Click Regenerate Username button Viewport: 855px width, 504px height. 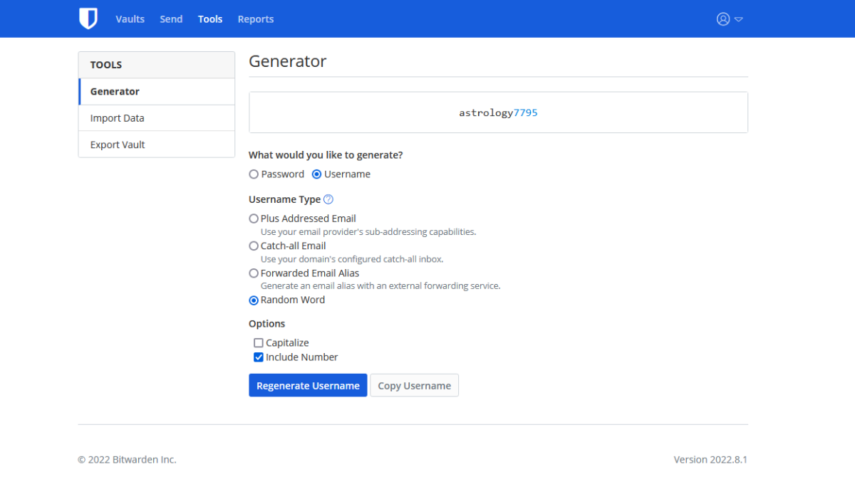tap(308, 385)
